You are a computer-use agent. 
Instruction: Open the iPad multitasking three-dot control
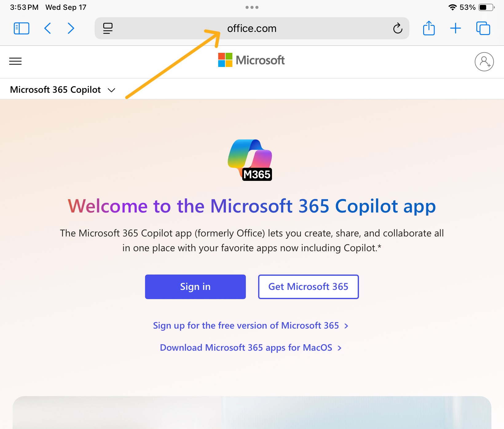click(x=252, y=7)
